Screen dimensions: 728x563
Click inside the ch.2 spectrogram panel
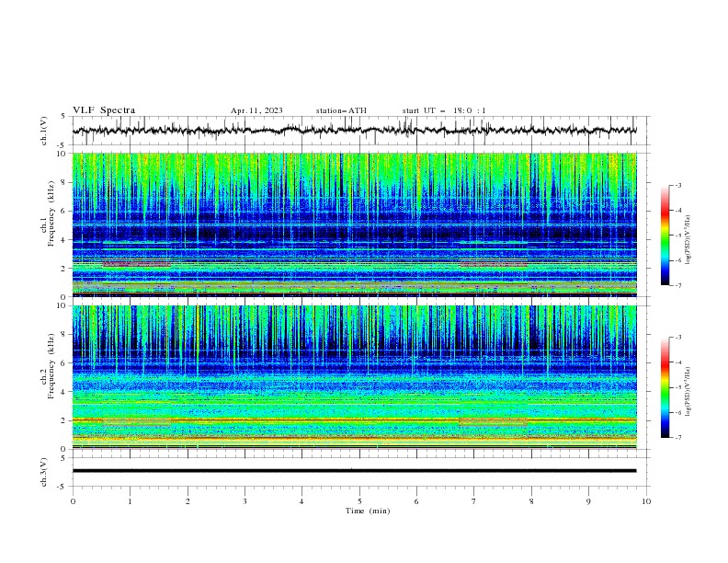pos(354,377)
